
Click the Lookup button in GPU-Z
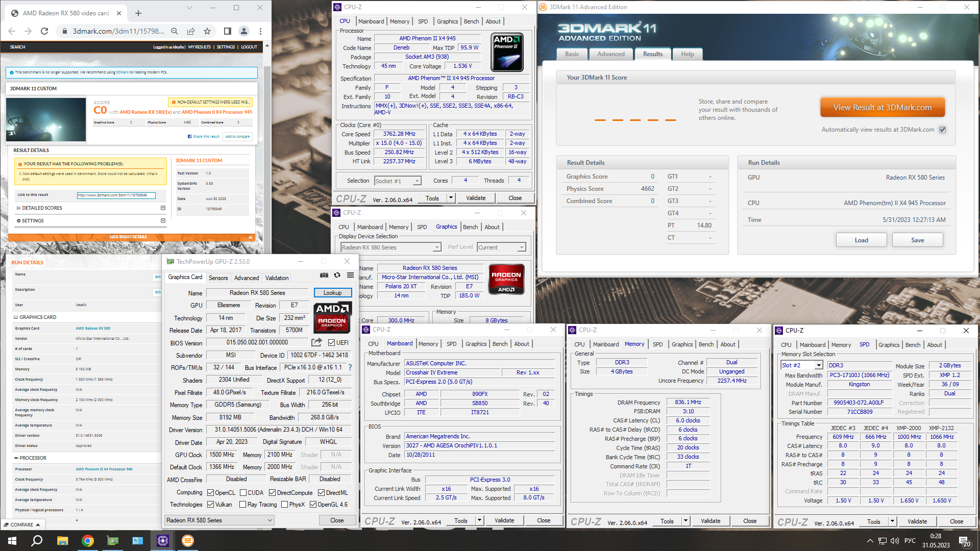[332, 293]
